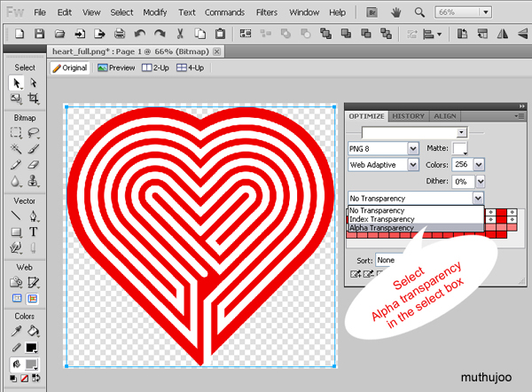
Task: Save the current document
Action: pos(39,34)
